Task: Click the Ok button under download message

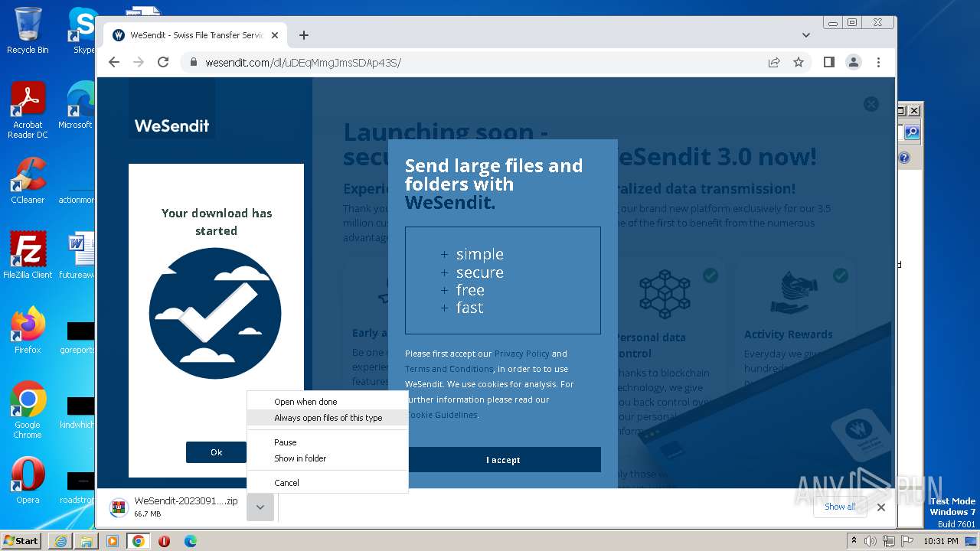Action: coord(216,452)
